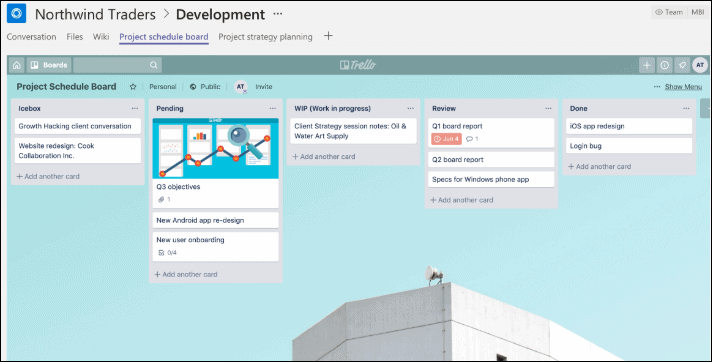Image resolution: width=712 pixels, height=362 pixels.
Task: Star the Project Schedule Board
Action: click(133, 87)
